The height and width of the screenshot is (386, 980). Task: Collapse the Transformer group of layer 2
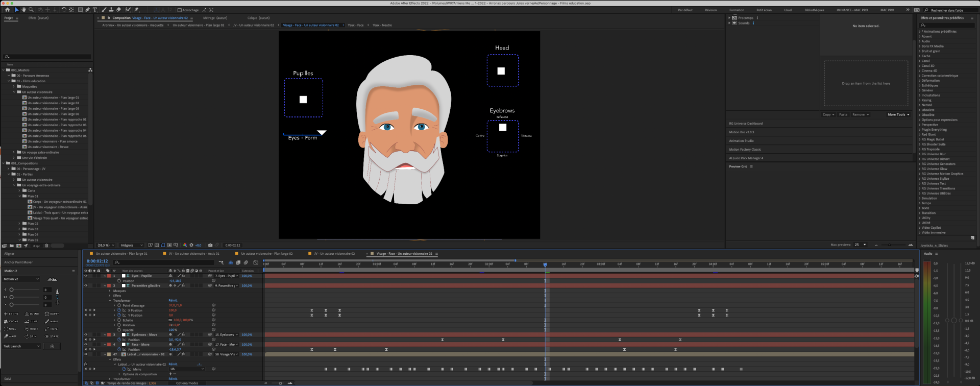click(x=110, y=301)
